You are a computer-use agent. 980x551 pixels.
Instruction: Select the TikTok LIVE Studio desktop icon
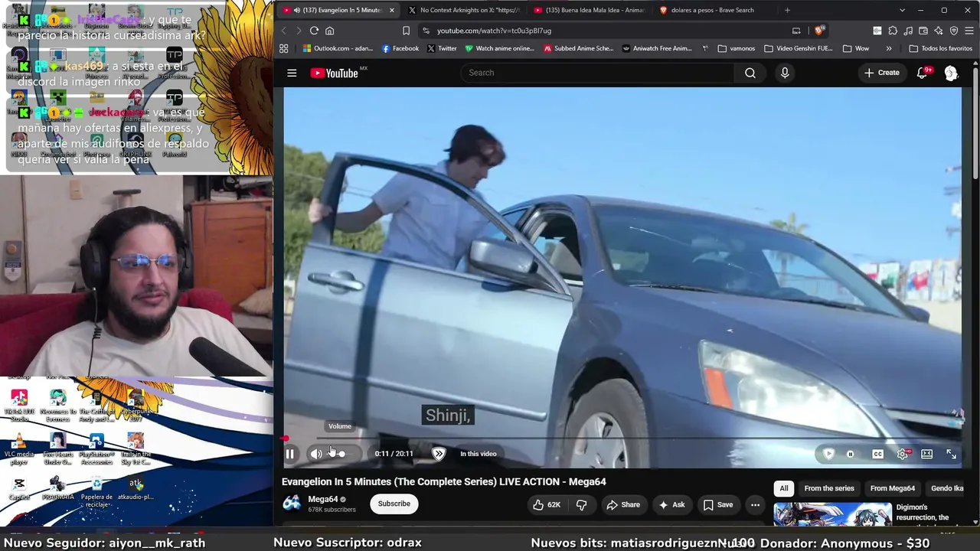[x=19, y=406]
